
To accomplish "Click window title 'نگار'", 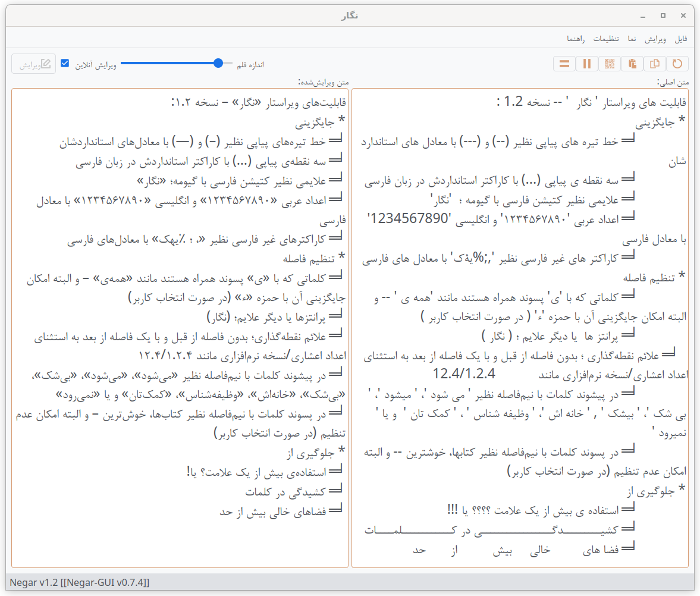I will point(350,15).
